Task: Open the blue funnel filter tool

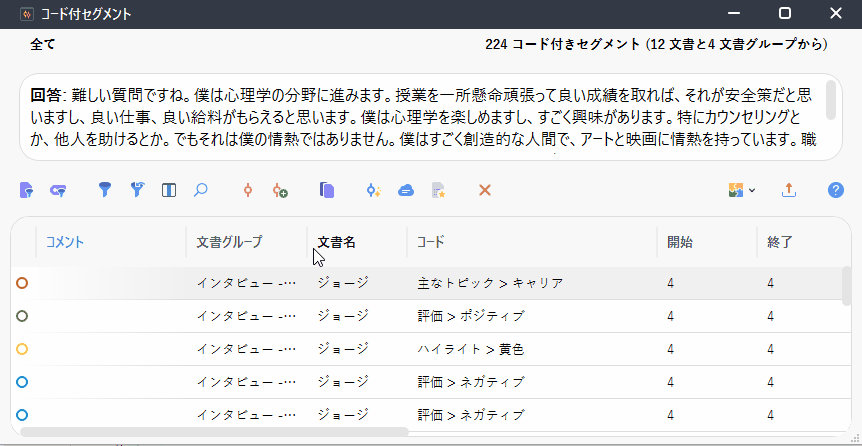Action: (x=104, y=190)
